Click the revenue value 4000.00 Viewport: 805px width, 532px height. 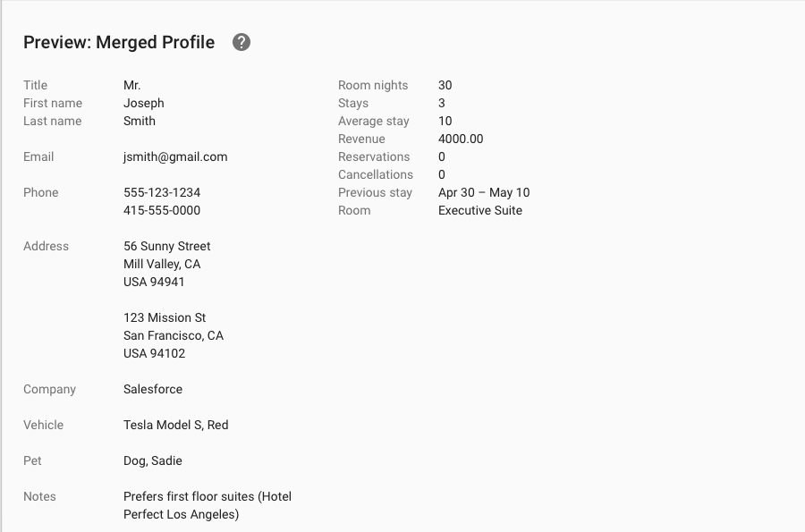click(x=461, y=139)
